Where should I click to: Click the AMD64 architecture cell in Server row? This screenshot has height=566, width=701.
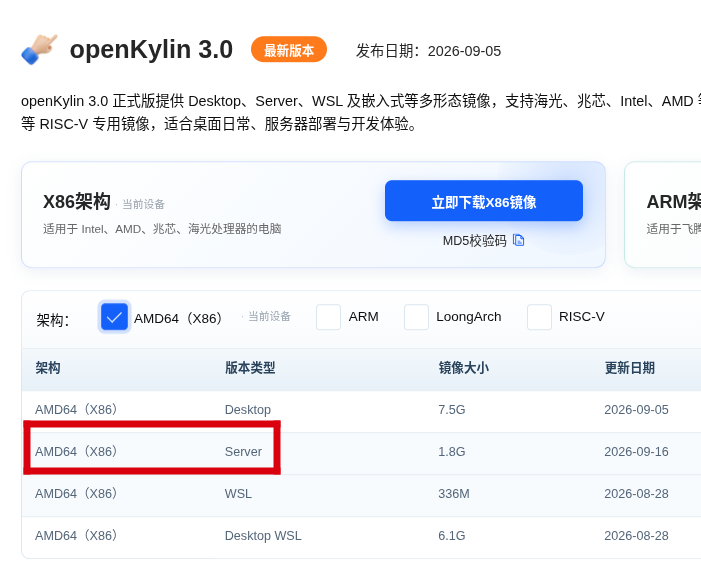pos(76,452)
